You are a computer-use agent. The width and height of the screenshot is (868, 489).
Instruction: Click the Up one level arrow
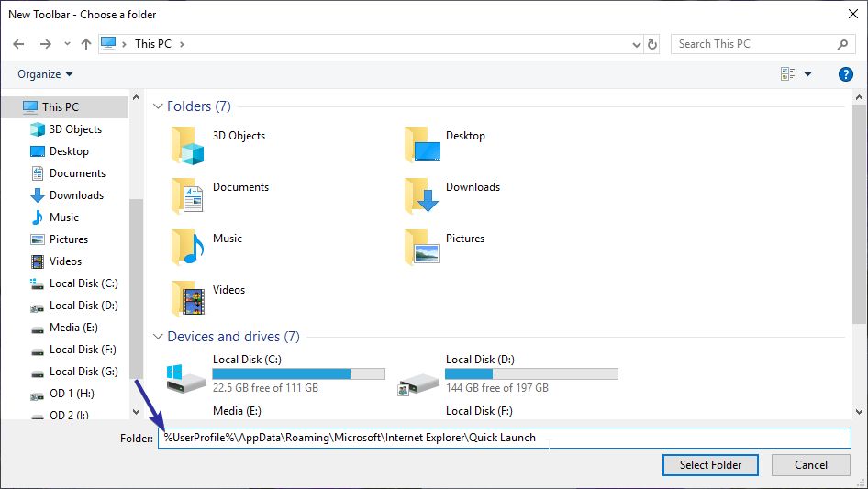[x=86, y=44]
